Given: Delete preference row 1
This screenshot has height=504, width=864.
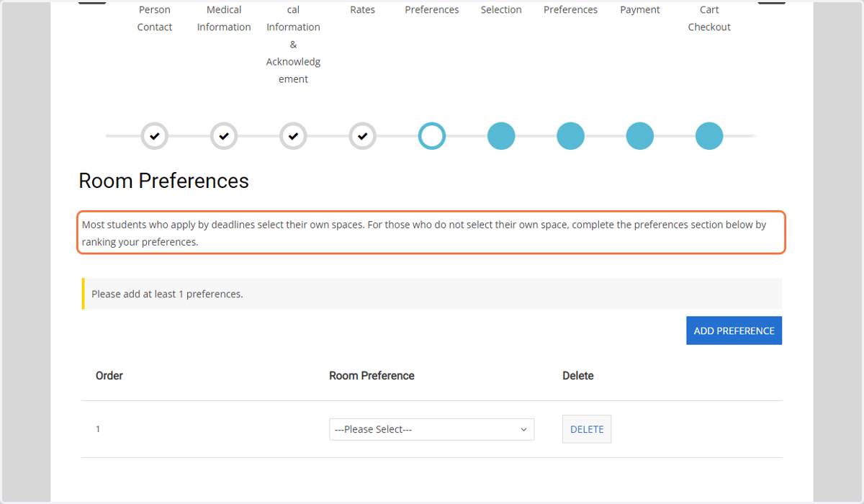Looking at the screenshot, I should [x=587, y=429].
